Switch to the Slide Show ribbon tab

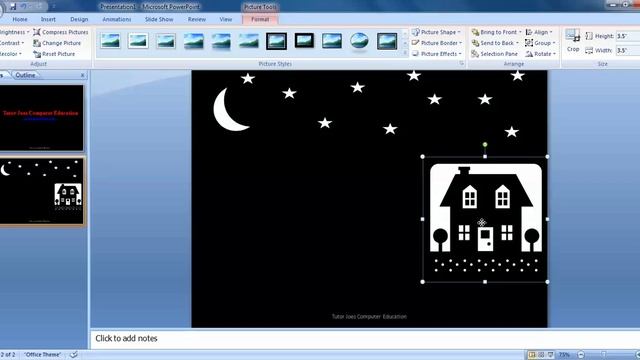click(159, 19)
